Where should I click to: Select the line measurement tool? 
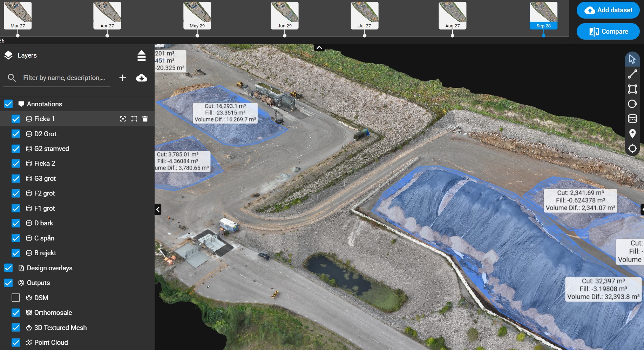coord(632,74)
